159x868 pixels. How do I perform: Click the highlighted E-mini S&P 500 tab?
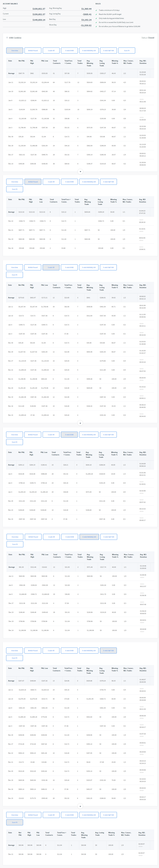108,650
